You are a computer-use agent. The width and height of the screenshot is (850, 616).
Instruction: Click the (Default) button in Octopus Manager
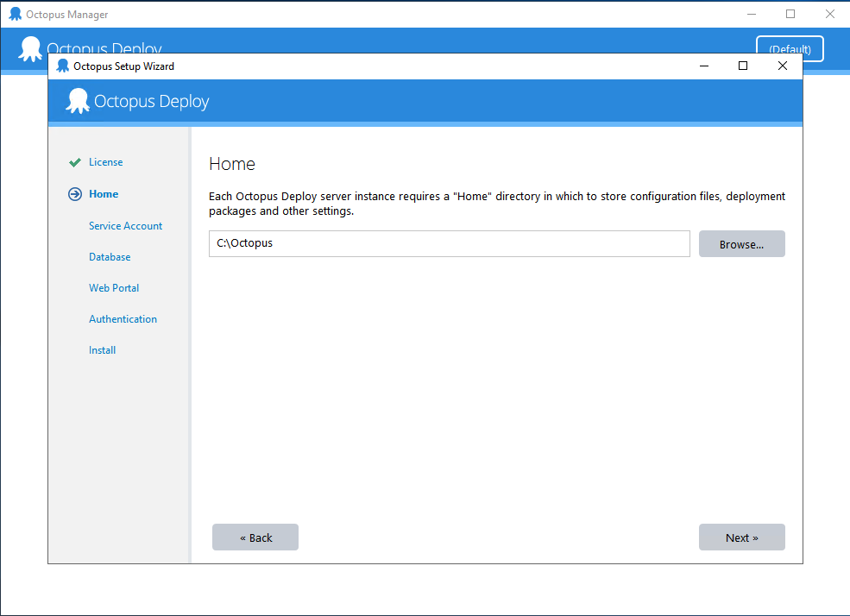(x=790, y=49)
